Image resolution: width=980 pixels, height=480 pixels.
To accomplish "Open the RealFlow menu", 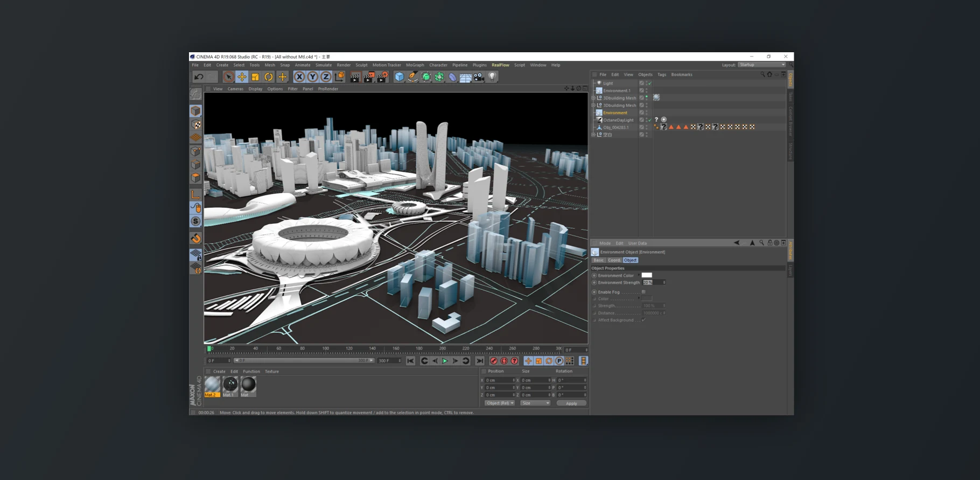I will (x=500, y=65).
